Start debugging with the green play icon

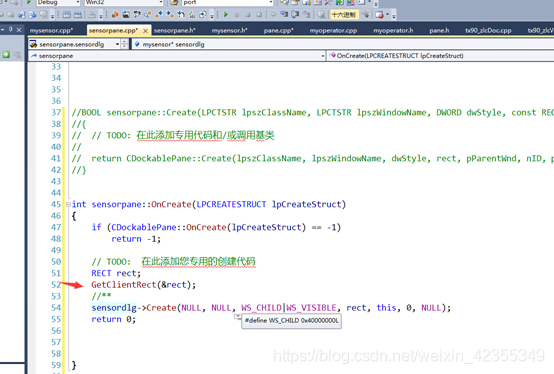pos(226,14)
